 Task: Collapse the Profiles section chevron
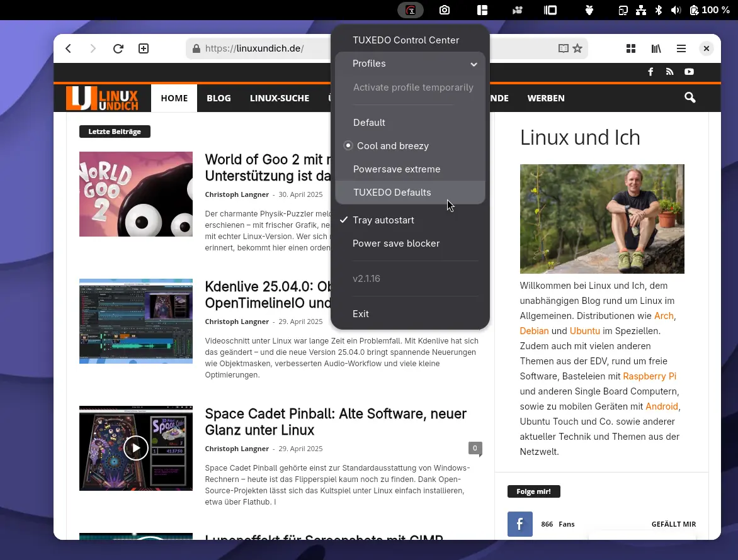pos(474,64)
